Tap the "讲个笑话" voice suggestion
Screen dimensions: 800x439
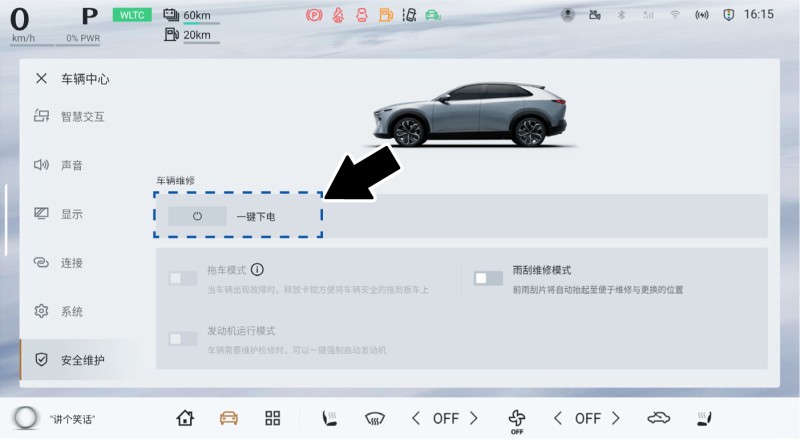coord(72,420)
